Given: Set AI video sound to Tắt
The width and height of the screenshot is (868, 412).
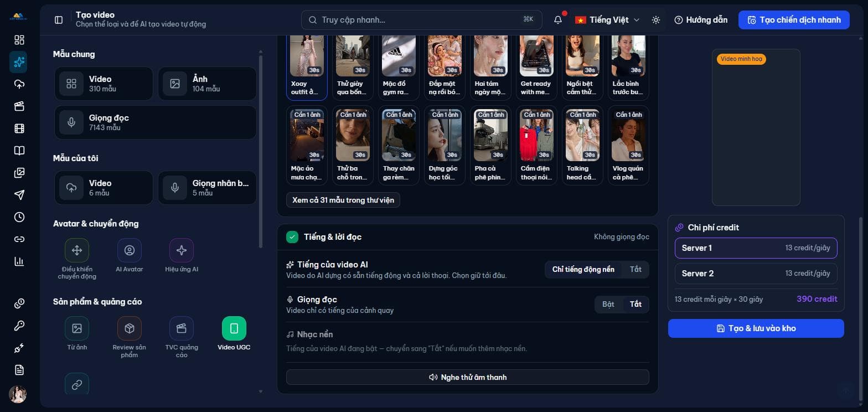Looking at the screenshot, I should (635, 269).
